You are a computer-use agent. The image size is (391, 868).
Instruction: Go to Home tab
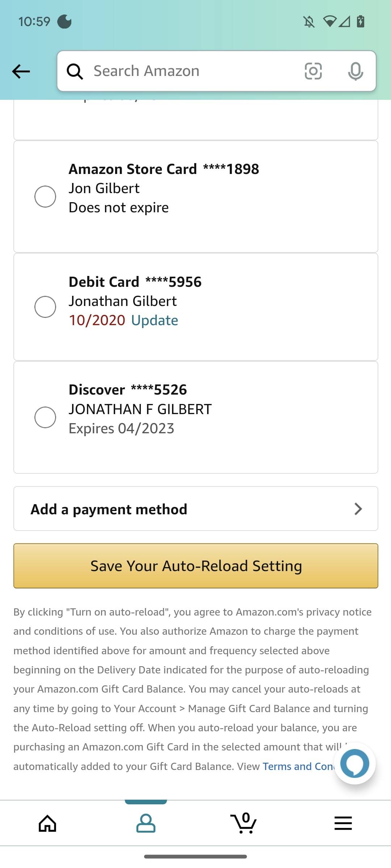tap(47, 823)
